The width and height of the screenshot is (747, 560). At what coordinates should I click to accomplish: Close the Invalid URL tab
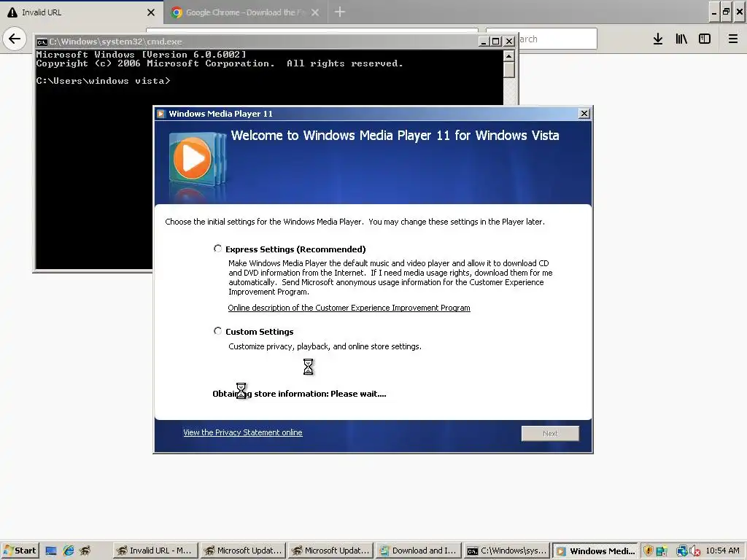click(x=151, y=12)
